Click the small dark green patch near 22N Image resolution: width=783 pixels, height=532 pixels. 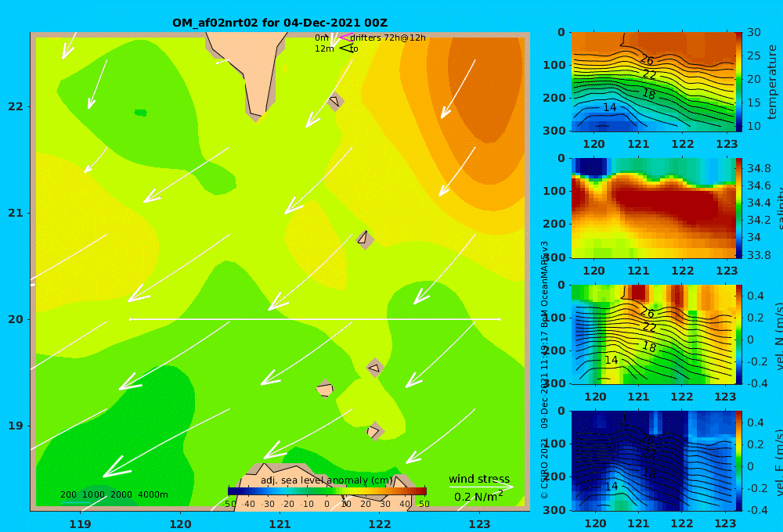point(141,113)
